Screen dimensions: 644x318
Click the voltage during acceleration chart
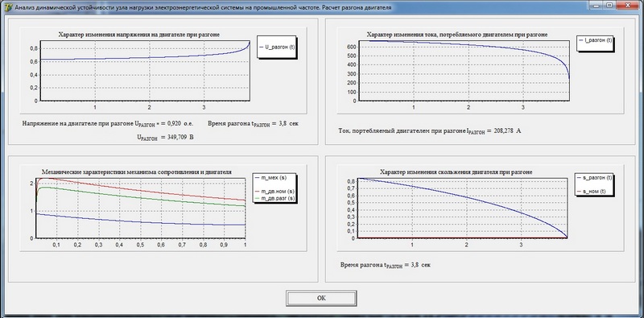pos(145,71)
